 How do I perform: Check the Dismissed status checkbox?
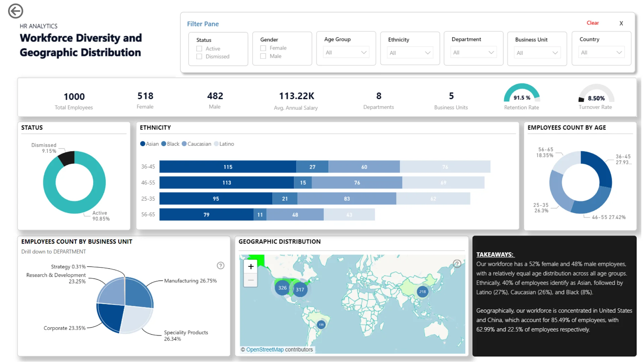tap(199, 57)
